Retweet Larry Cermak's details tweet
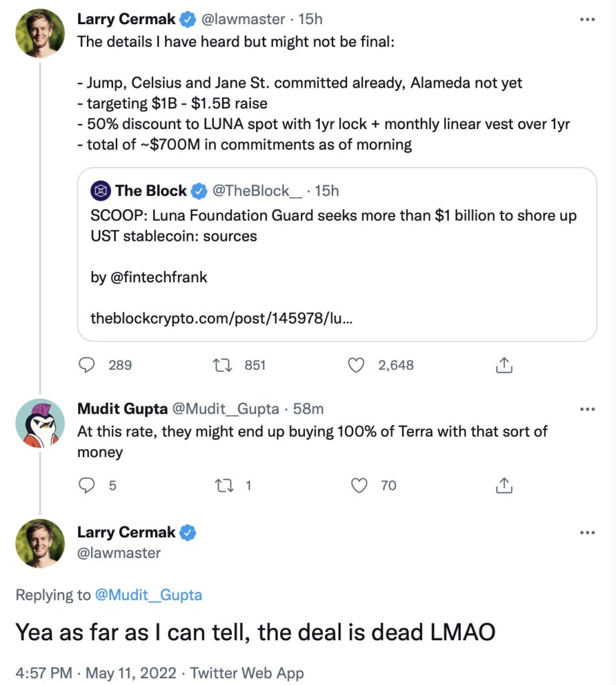Image resolution: width=616 pixels, height=685 pixels. (221, 365)
